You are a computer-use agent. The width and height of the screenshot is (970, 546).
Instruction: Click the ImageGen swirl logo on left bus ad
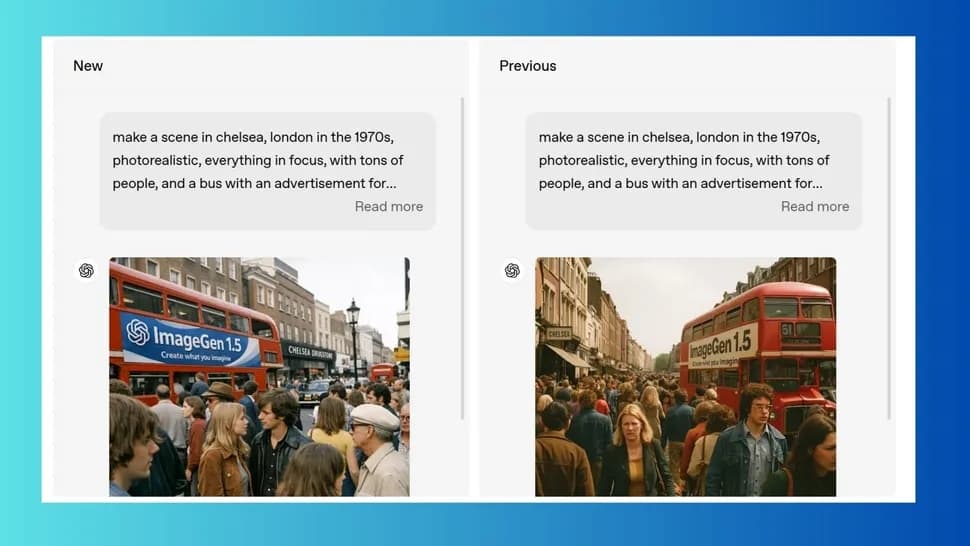point(138,332)
